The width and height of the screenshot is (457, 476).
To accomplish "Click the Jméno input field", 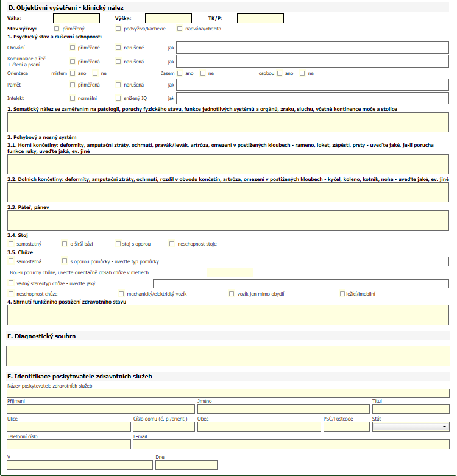I will 283,409.
